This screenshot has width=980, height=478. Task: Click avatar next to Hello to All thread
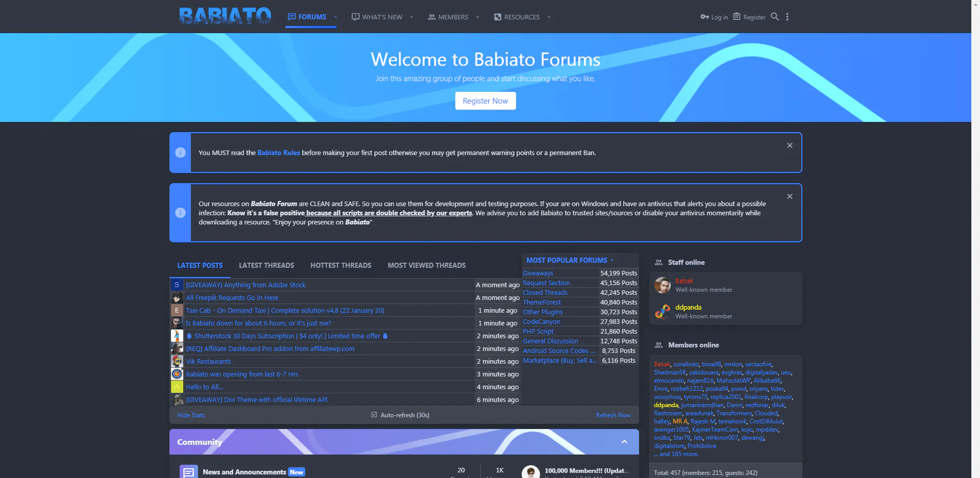(177, 387)
